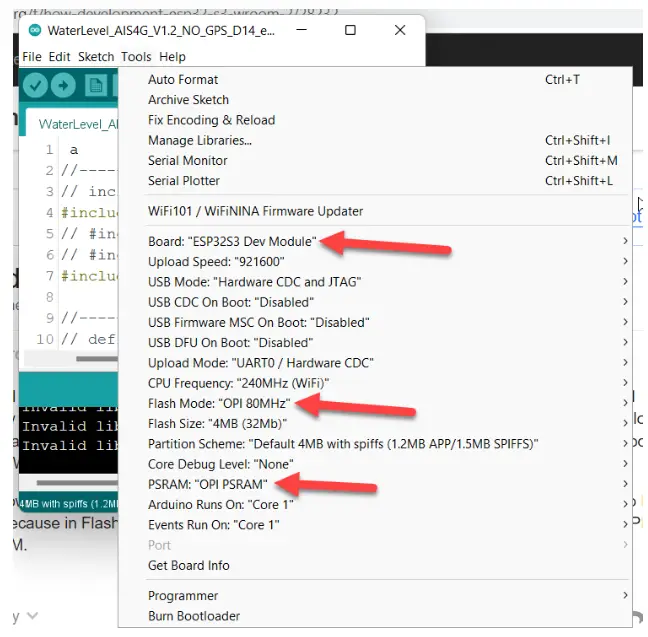Click the editor horizontal scrollbar

click(x=97, y=358)
